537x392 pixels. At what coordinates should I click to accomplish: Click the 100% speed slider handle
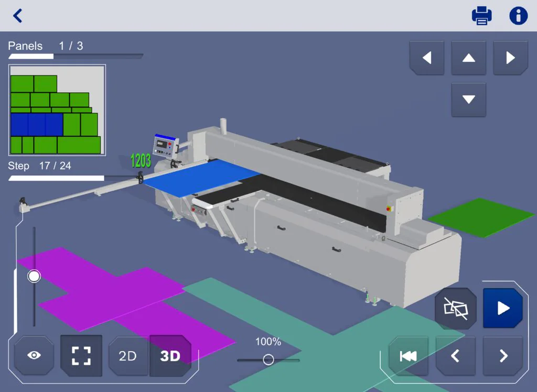[268, 360]
